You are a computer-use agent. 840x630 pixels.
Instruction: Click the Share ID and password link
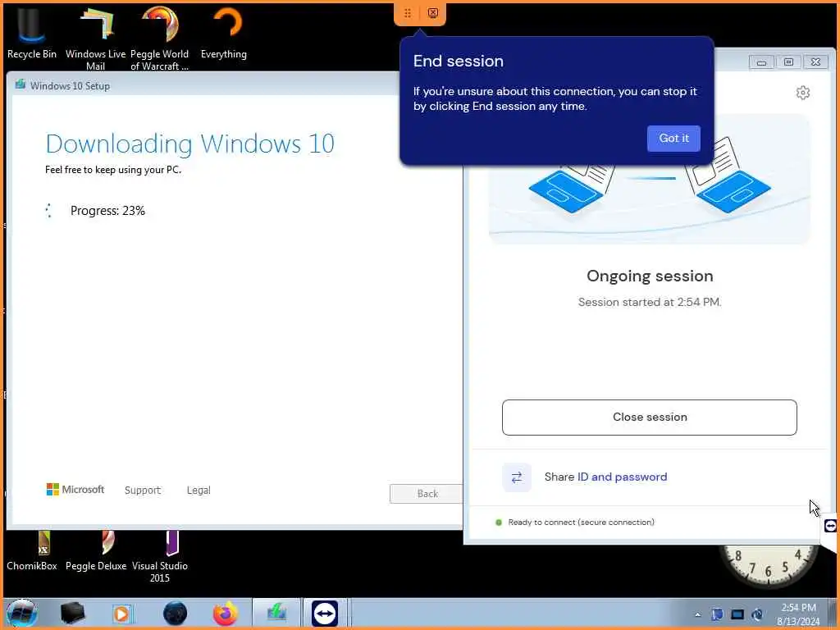[x=622, y=477]
